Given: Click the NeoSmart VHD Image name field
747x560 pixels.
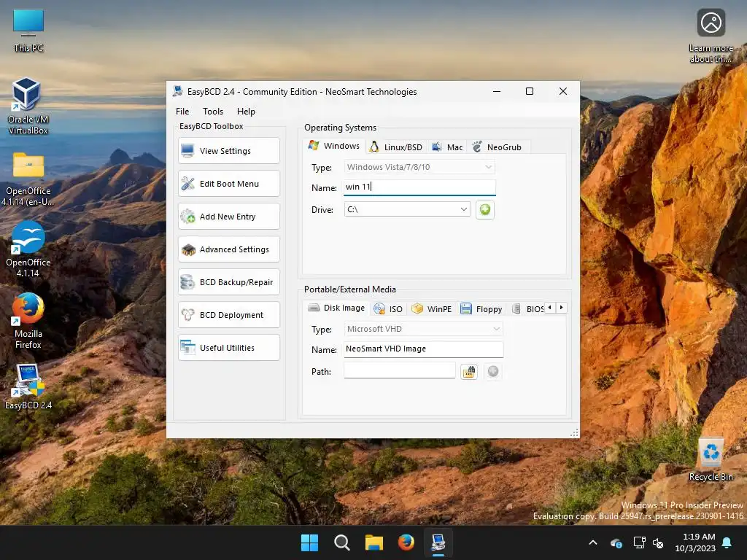Looking at the screenshot, I should click(424, 349).
